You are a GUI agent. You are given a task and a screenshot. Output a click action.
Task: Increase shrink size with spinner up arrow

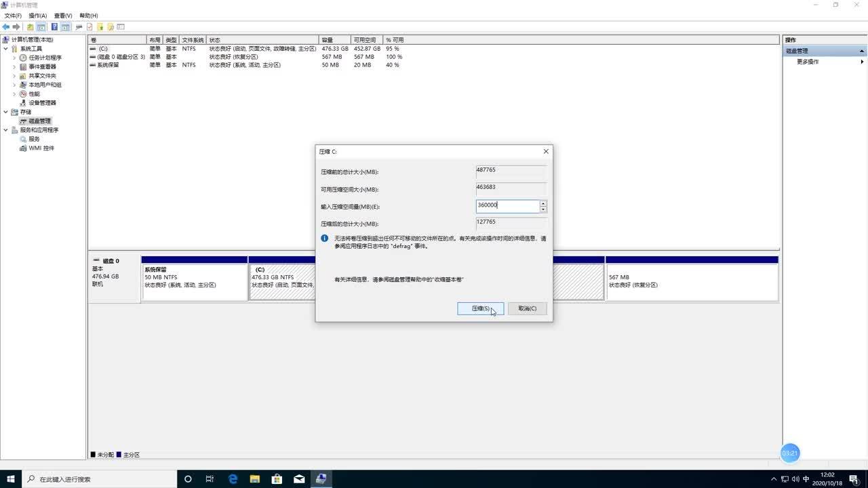point(543,203)
